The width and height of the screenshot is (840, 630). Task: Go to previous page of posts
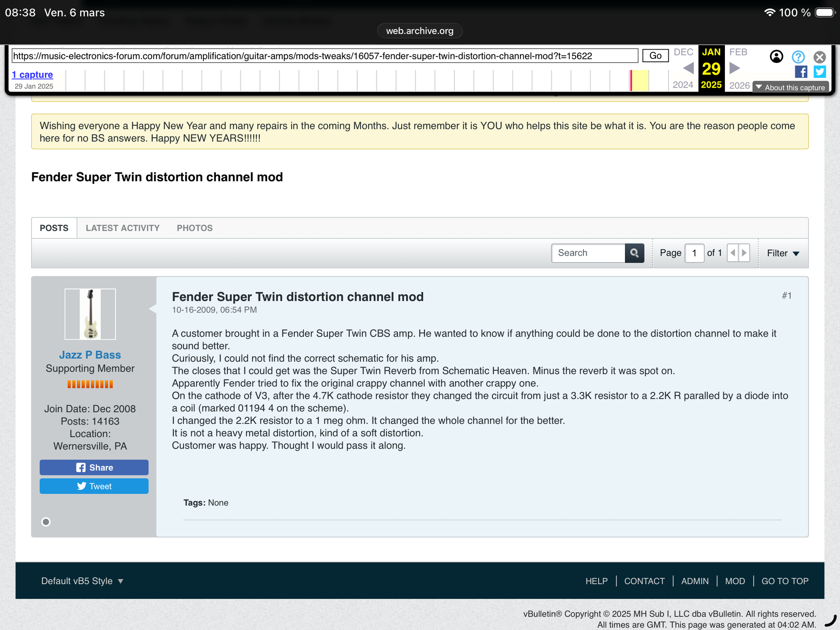[733, 253]
